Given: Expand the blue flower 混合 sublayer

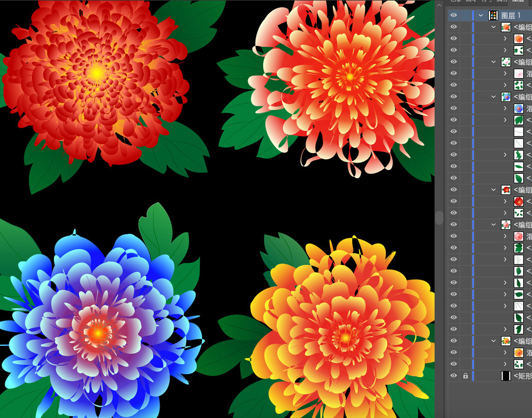Looking at the screenshot, I should [x=505, y=108].
